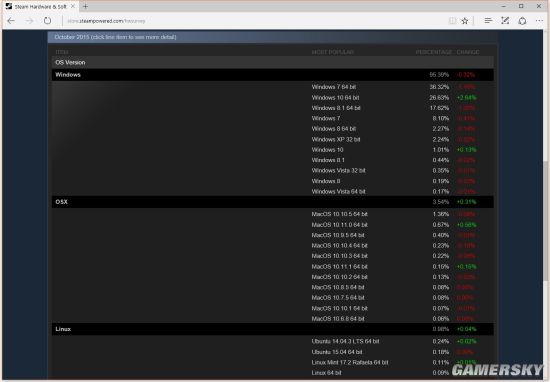Select the MacOS 10.10.3 64 bit row
Image resolution: width=550 pixels, height=382 pixels.
[273, 256]
